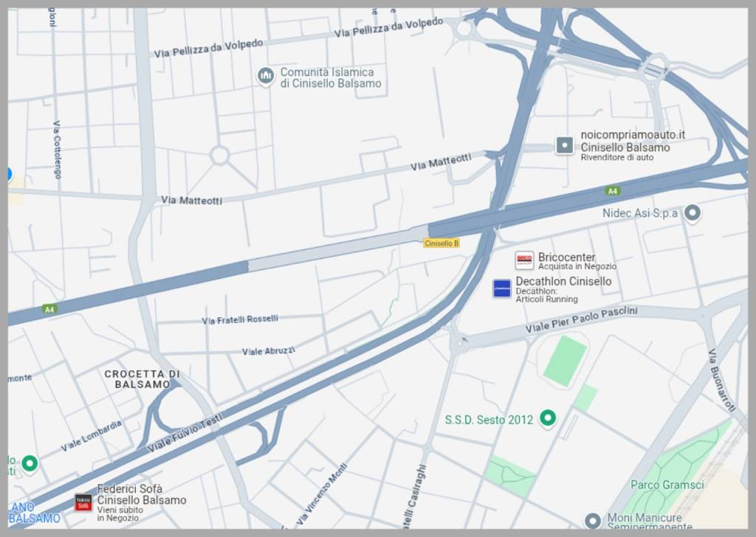Click the Via Buonarroti street label
Viewport: 756px width, 537px height.
(722, 381)
